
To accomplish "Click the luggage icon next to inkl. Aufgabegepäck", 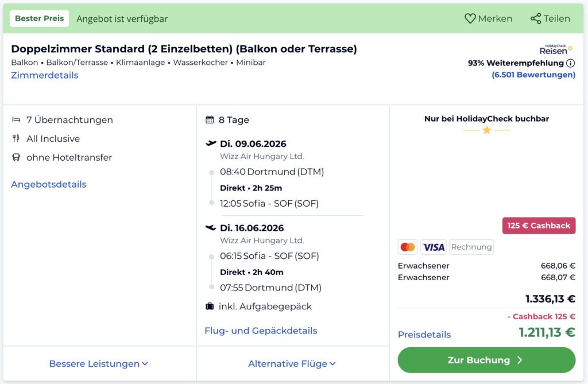I will pos(209,307).
